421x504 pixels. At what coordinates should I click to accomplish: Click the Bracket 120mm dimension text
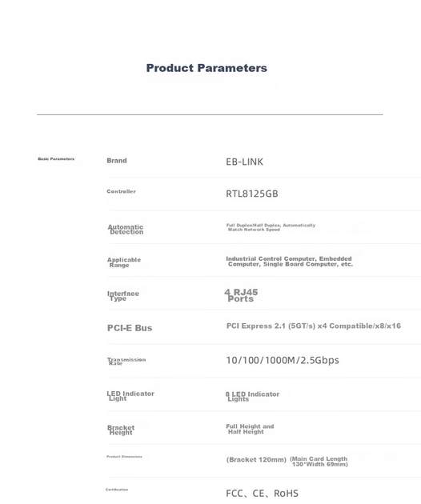pyautogui.click(x=256, y=460)
